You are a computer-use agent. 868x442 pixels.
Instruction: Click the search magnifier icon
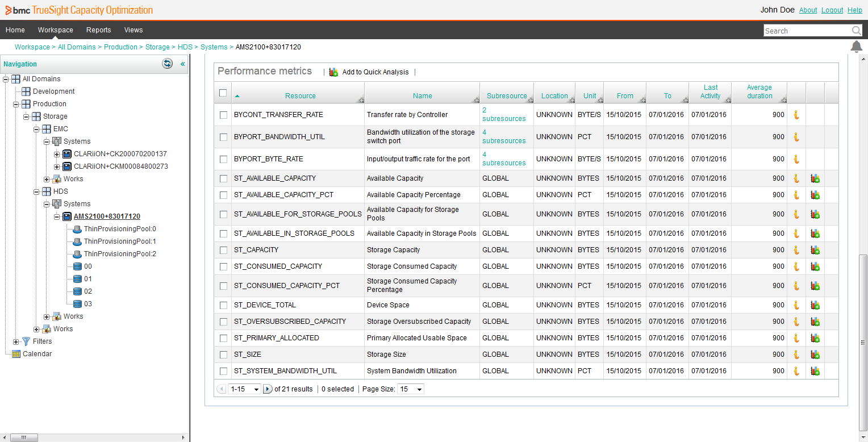point(856,31)
